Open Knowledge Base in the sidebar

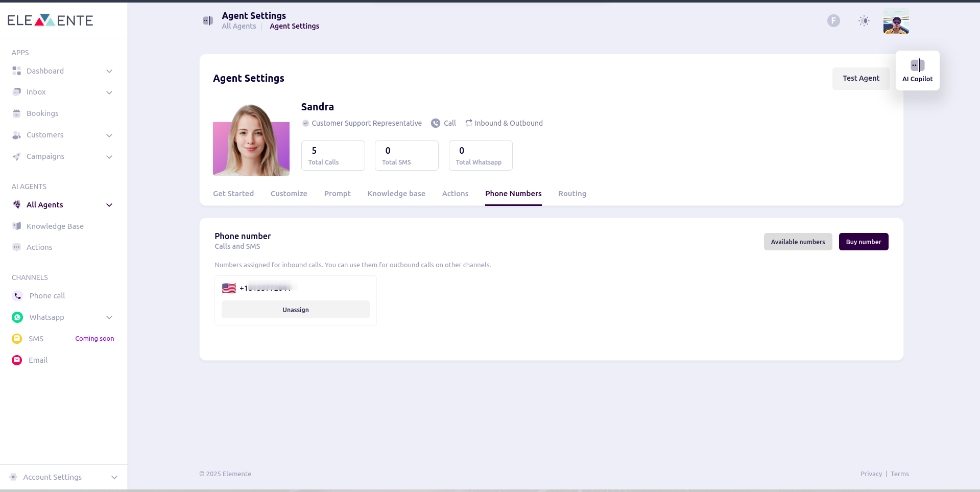point(55,226)
